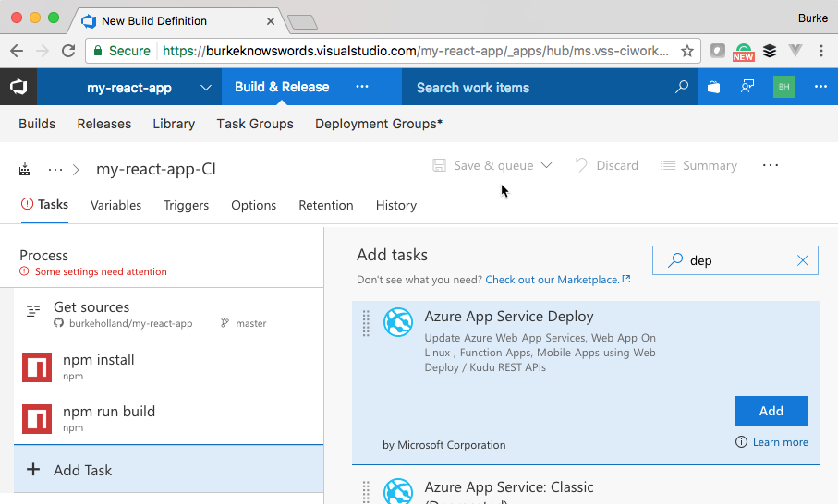Bookmark this page with star icon
Screen dimensions: 838x504
click(x=687, y=52)
